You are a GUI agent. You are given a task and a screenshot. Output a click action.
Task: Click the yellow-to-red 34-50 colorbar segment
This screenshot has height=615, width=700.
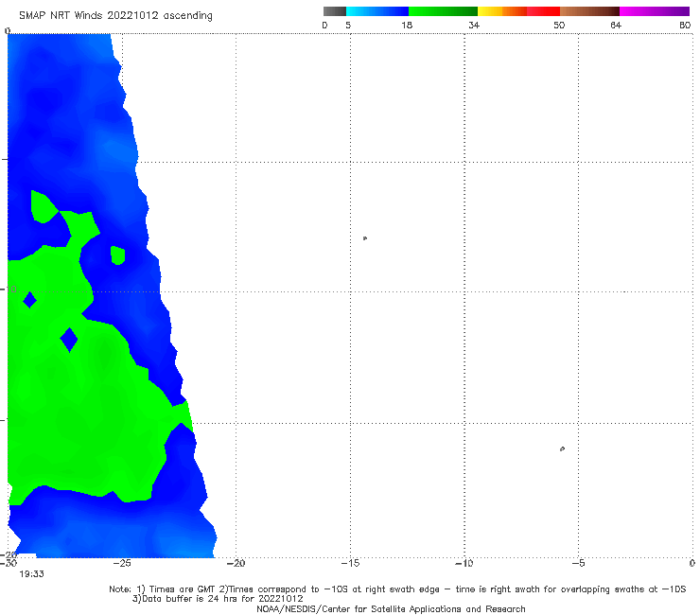[x=518, y=11]
